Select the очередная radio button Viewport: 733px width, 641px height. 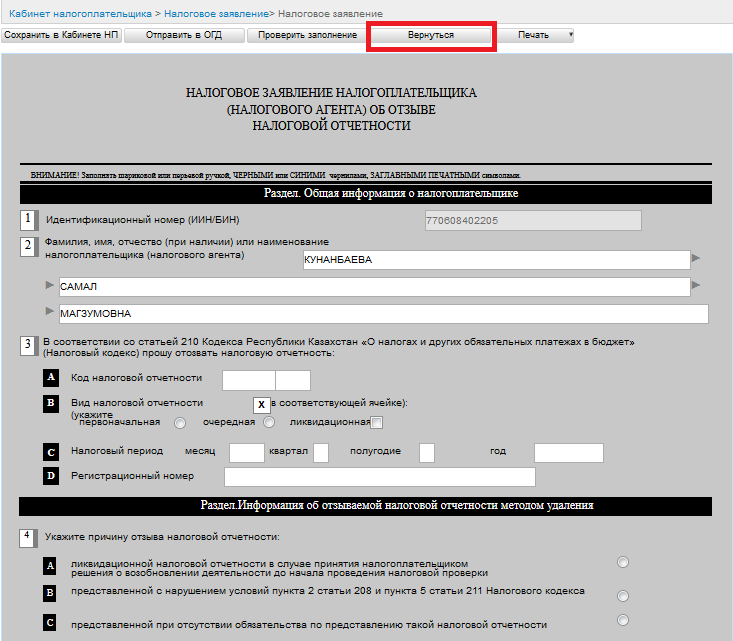268,423
